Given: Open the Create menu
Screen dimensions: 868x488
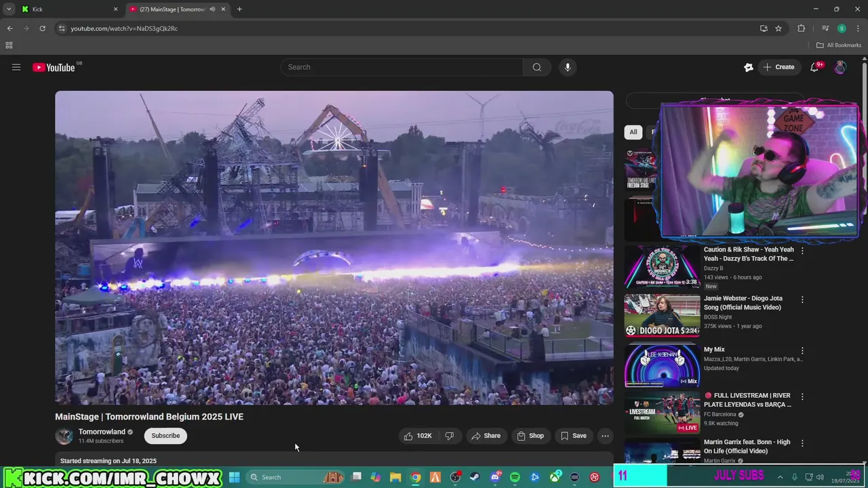Looking at the screenshot, I should coord(778,67).
